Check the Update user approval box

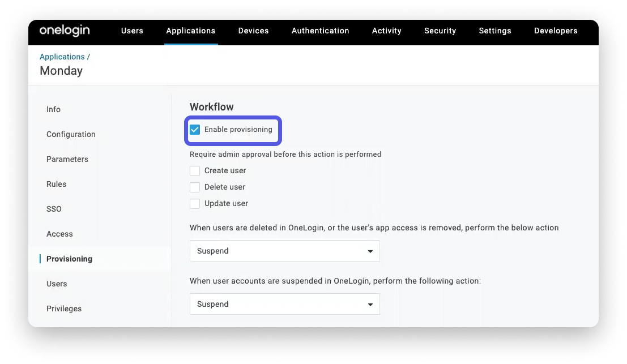click(x=195, y=203)
